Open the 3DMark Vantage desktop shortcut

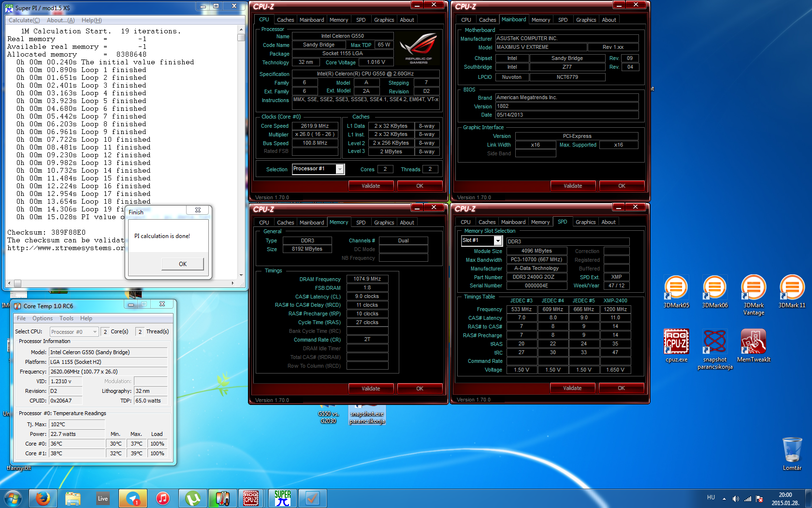tap(753, 295)
